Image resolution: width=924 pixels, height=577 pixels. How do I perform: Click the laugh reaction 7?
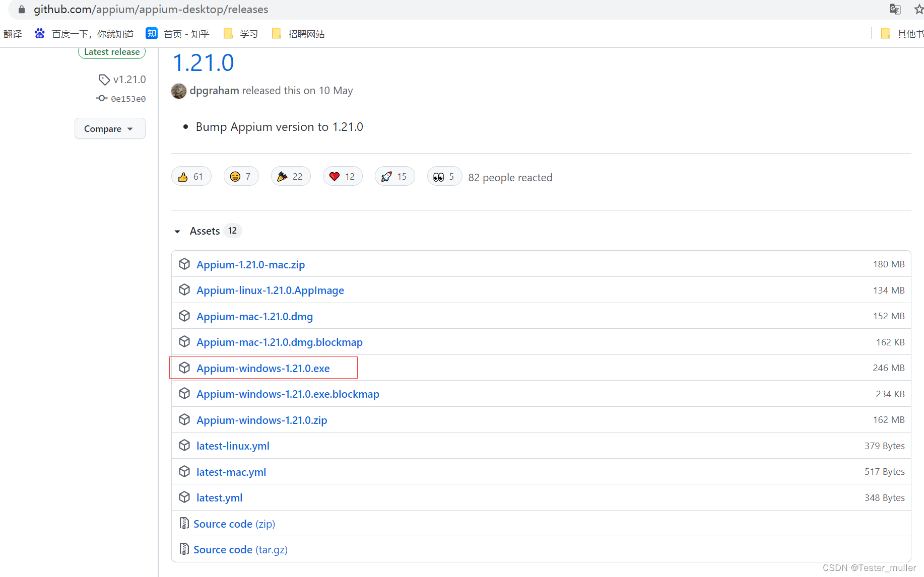(241, 176)
